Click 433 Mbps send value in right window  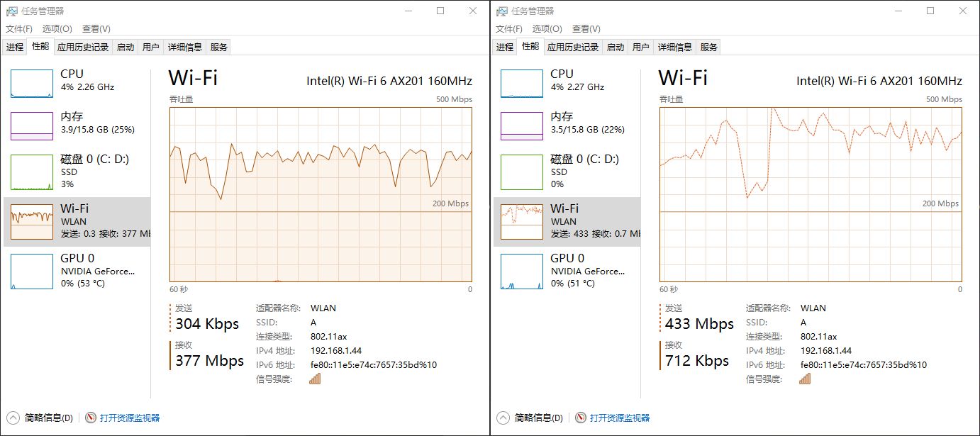699,324
